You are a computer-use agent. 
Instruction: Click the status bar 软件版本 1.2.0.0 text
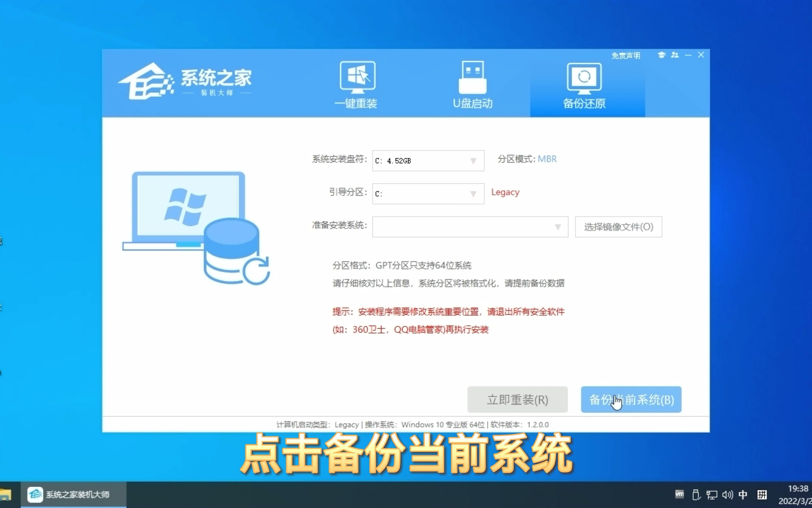(x=519, y=425)
